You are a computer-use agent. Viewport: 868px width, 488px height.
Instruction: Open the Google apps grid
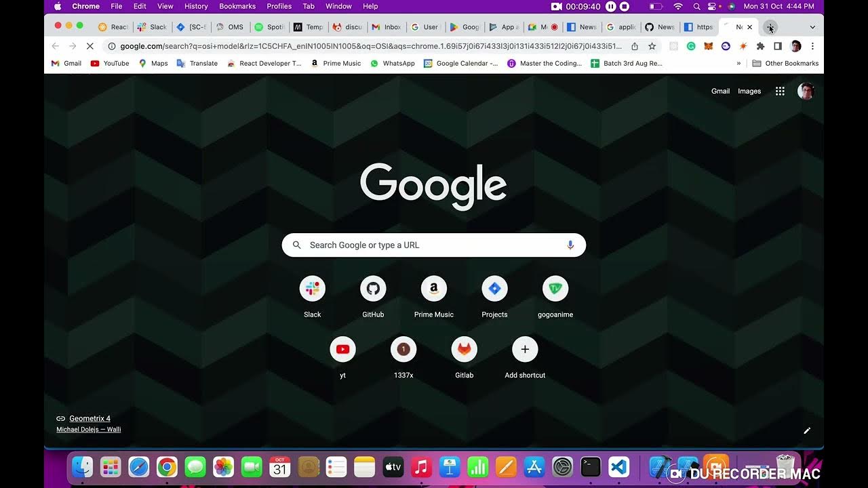click(780, 91)
